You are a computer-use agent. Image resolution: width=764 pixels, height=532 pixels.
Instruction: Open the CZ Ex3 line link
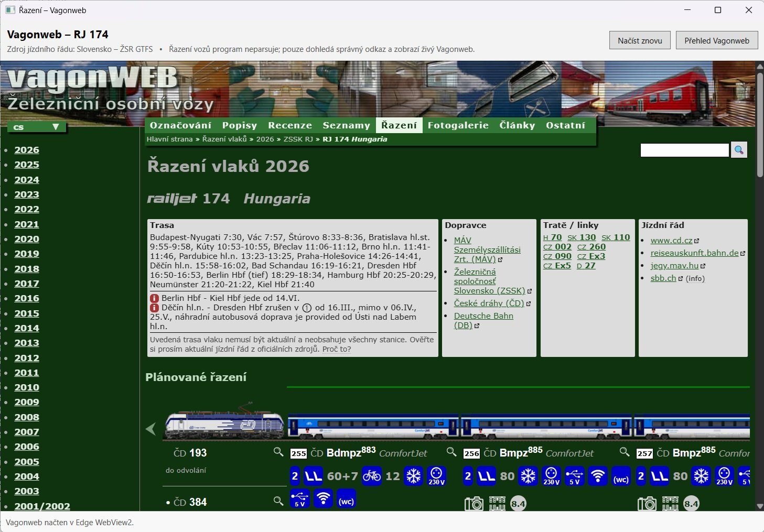point(591,256)
